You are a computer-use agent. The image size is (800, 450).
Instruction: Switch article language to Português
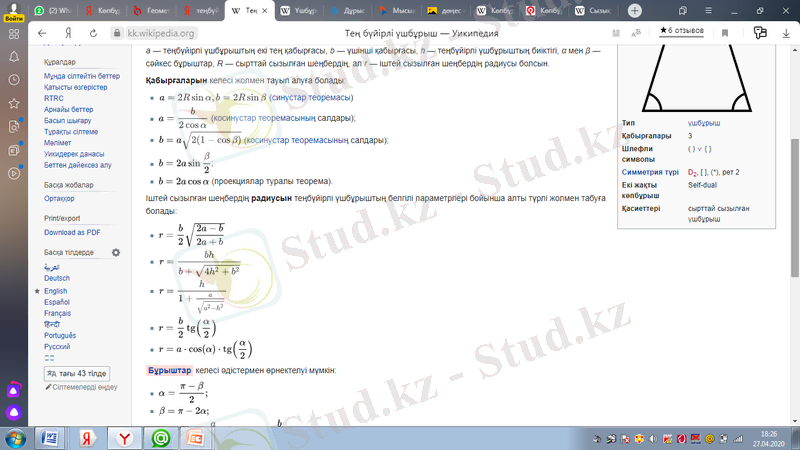tap(60, 335)
